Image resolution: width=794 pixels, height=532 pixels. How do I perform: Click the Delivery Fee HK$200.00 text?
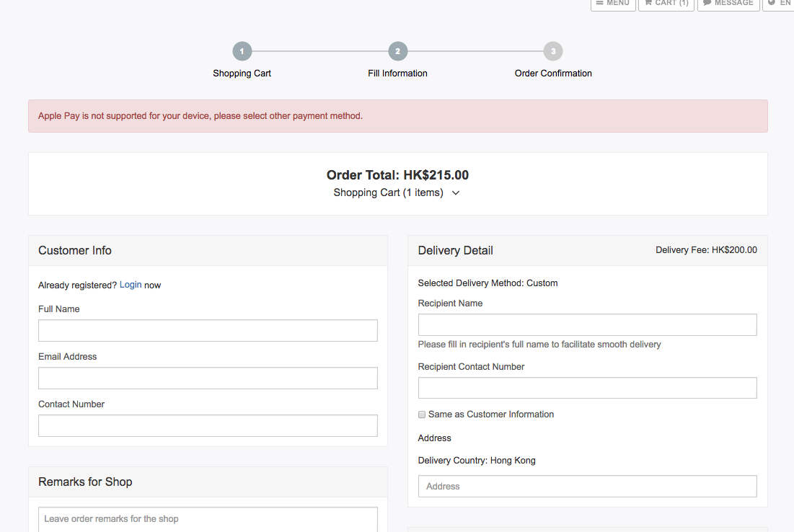point(707,250)
